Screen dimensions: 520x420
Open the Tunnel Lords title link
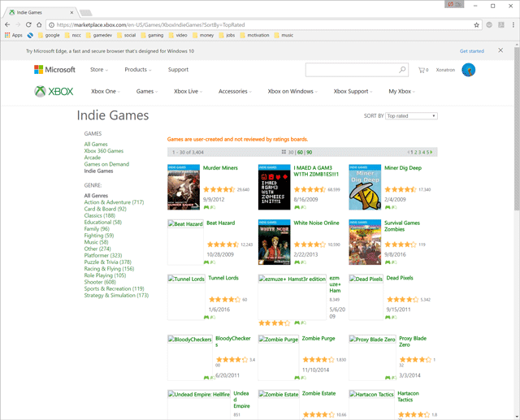tap(223, 278)
